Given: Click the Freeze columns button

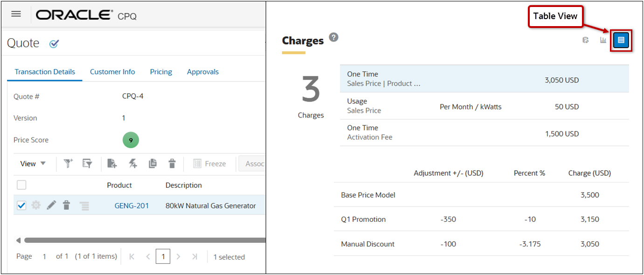Looking at the screenshot, I should pos(209,164).
